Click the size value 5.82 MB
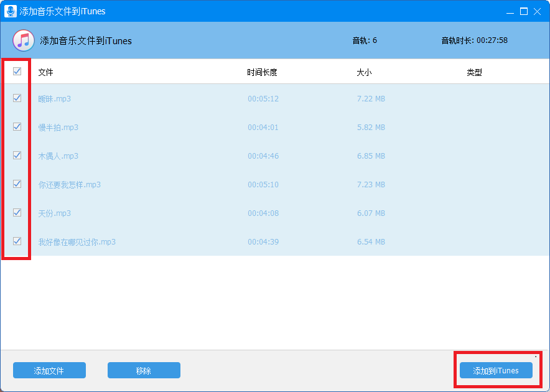The image size is (550, 392). click(x=371, y=128)
